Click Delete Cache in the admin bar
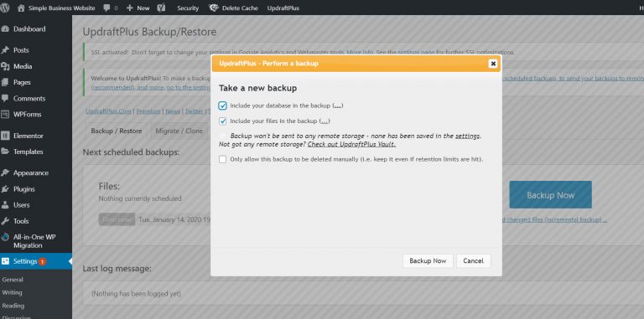The height and width of the screenshot is (319, 644). (241, 8)
